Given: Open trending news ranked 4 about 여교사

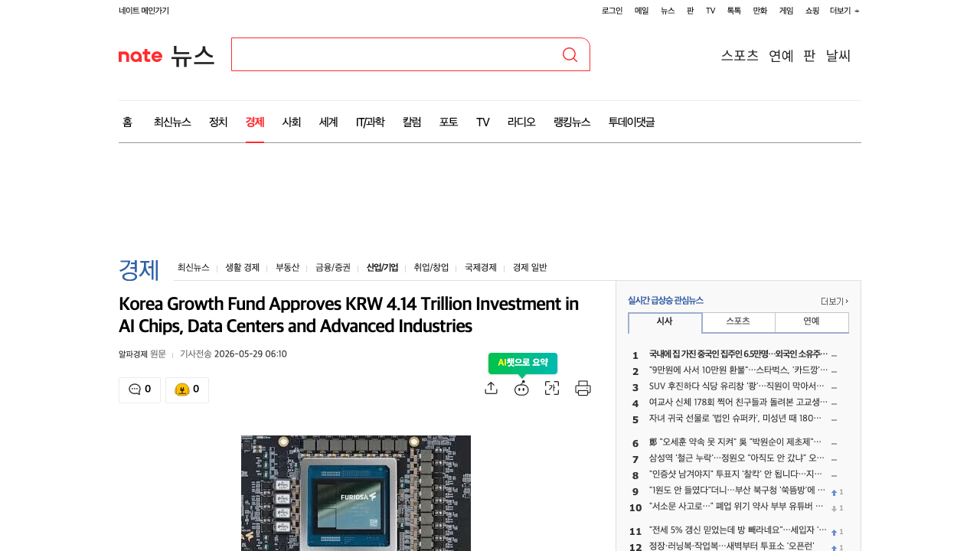Looking at the screenshot, I should pyautogui.click(x=738, y=403).
